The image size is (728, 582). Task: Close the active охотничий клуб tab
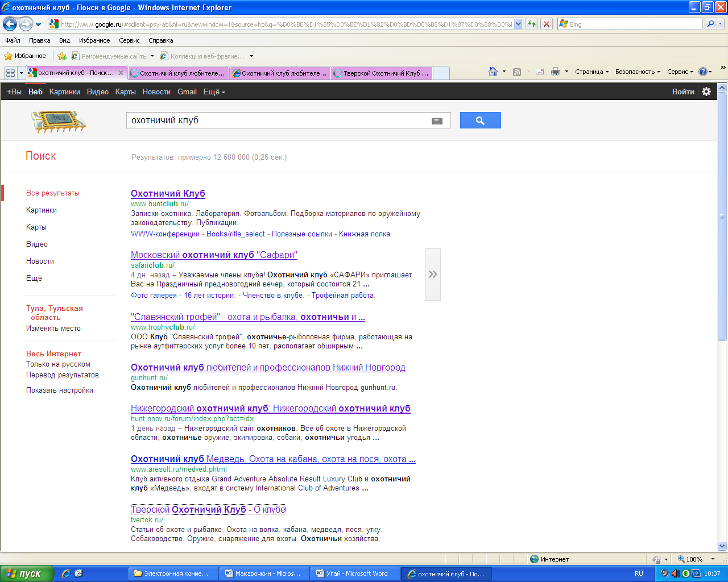[x=121, y=73]
